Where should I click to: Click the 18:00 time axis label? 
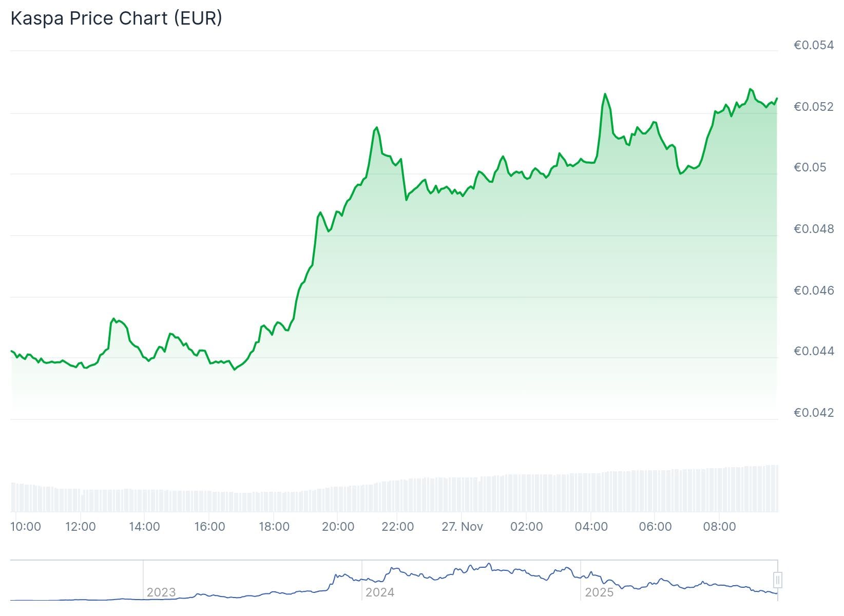pos(274,527)
